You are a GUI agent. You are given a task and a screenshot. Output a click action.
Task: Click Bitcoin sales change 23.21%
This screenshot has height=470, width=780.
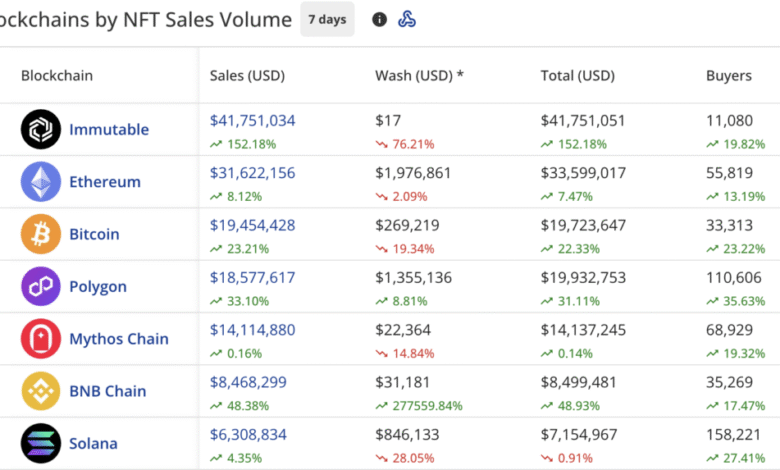[248, 249]
